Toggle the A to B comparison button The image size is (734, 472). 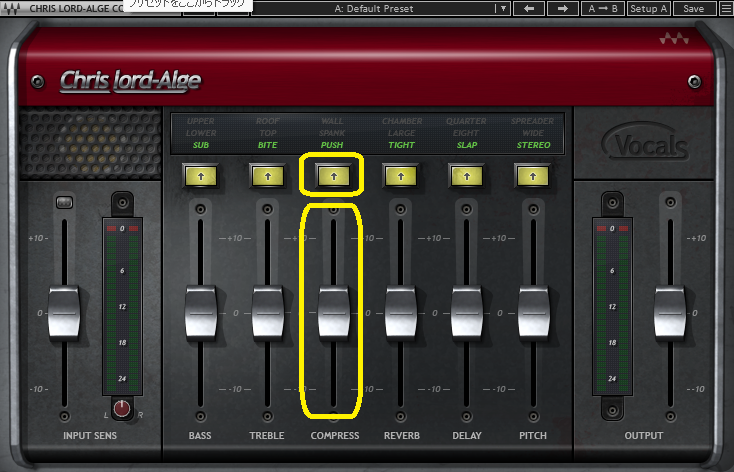(x=603, y=8)
